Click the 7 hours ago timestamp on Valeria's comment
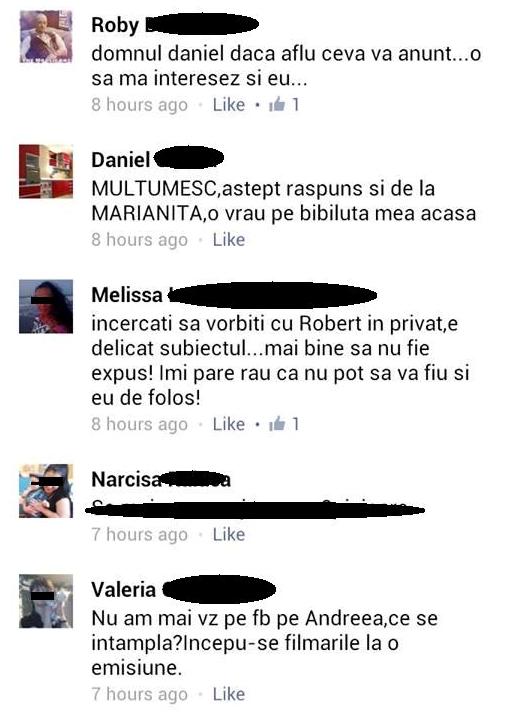511x725 pixels. click(140, 694)
